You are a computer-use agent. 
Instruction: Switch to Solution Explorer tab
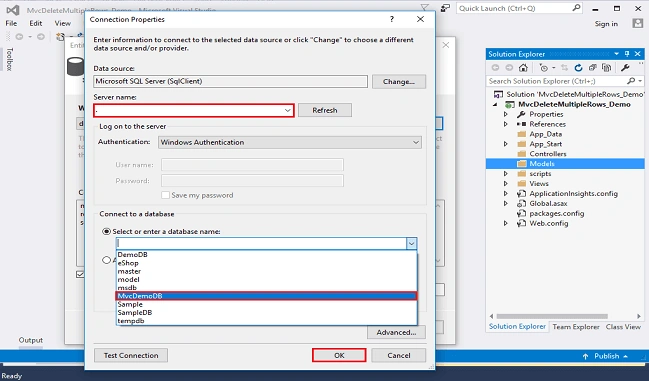point(517,326)
